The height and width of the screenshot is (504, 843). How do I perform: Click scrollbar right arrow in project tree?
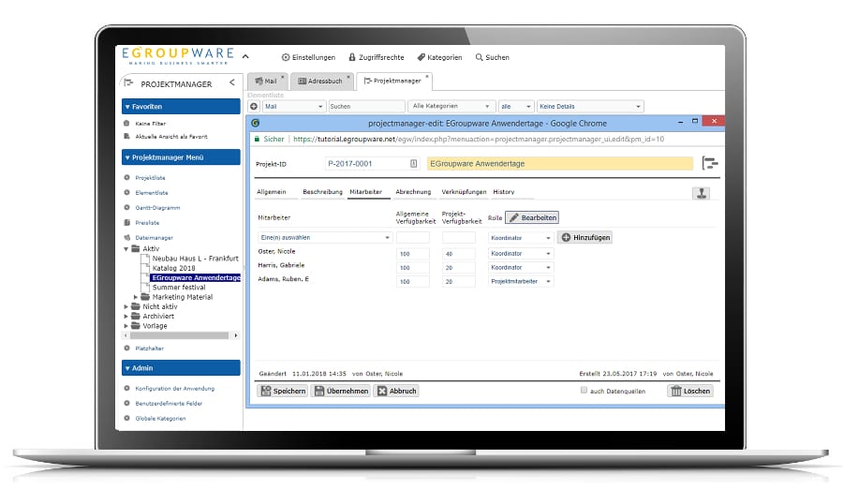pyautogui.click(x=235, y=335)
